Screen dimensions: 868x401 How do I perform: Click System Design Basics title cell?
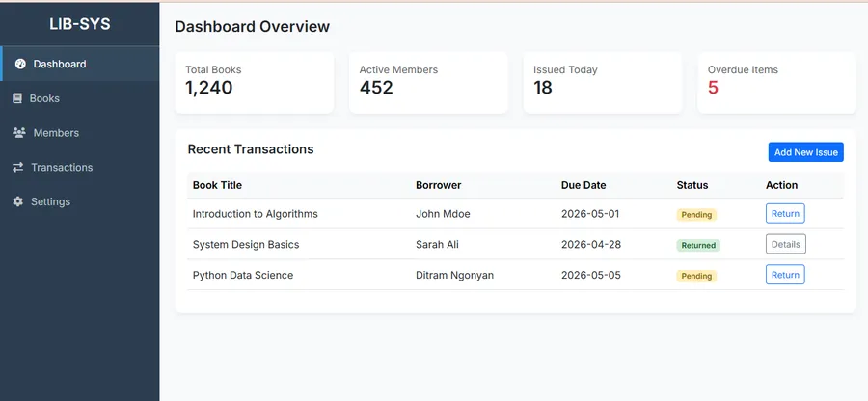tap(246, 245)
